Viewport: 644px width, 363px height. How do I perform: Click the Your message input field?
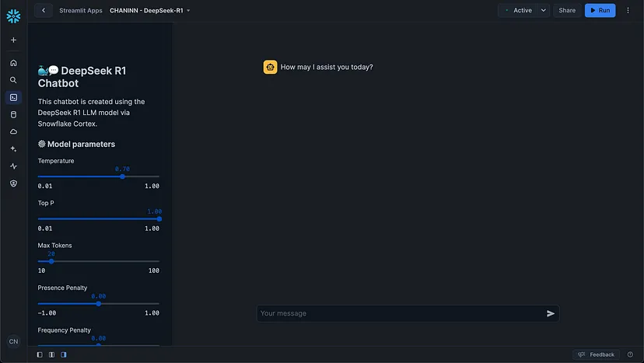point(408,314)
